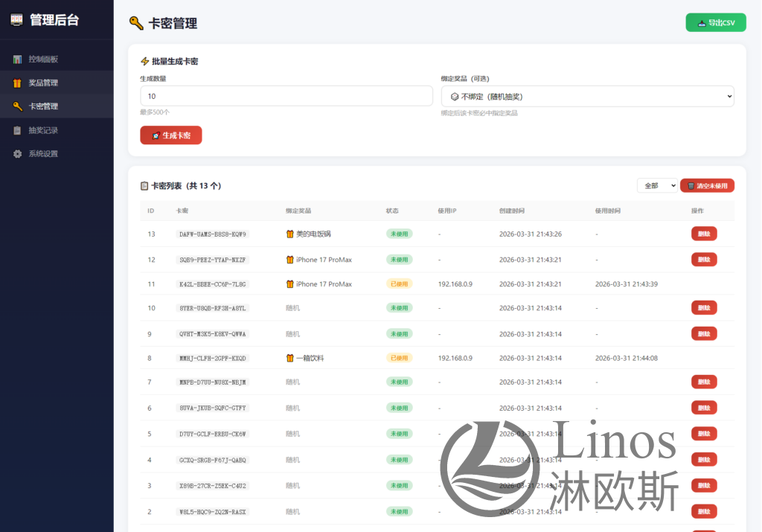Click 美的电饭锅 prize name in row 13
The width and height of the screenshot is (762, 532).
click(x=313, y=234)
